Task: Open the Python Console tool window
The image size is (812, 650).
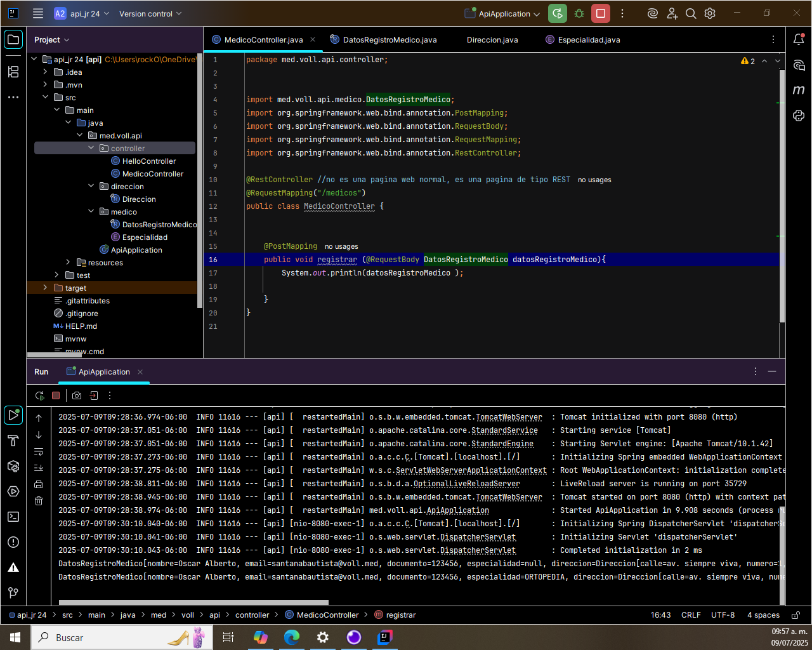Action: (799, 116)
